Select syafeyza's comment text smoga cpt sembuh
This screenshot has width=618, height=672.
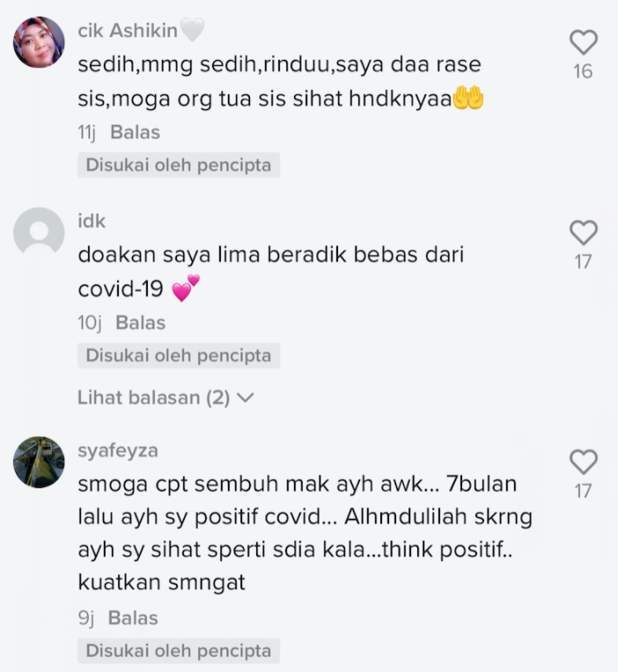click(x=305, y=533)
